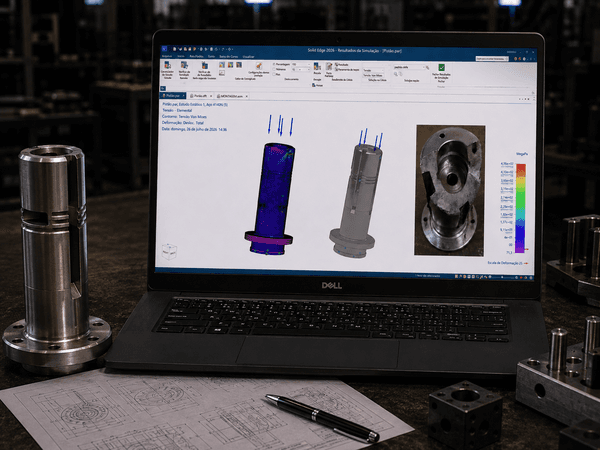Click the small icon below the contour style icons

click(x=222, y=73)
